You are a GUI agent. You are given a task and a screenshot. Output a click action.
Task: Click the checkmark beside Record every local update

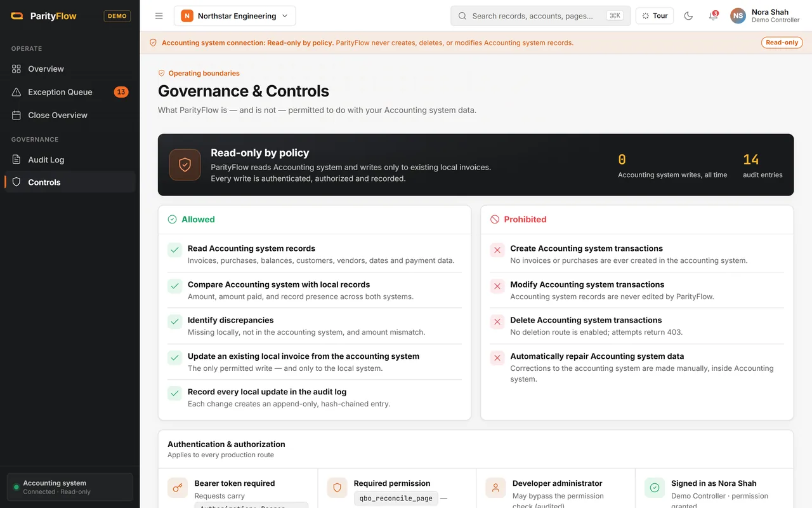(174, 393)
